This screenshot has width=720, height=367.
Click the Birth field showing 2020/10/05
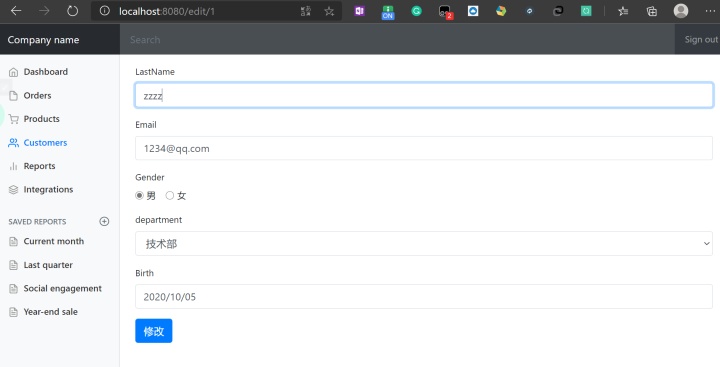(x=424, y=296)
